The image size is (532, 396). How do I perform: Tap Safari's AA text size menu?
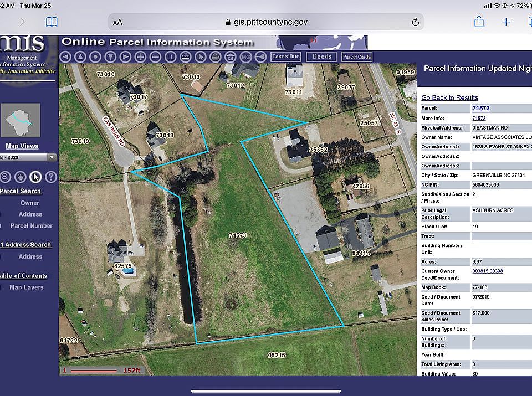pos(117,22)
